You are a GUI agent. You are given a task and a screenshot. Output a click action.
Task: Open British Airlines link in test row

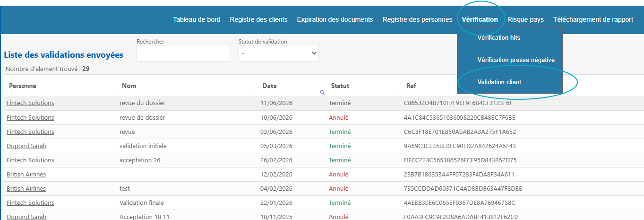tap(26, 188)
